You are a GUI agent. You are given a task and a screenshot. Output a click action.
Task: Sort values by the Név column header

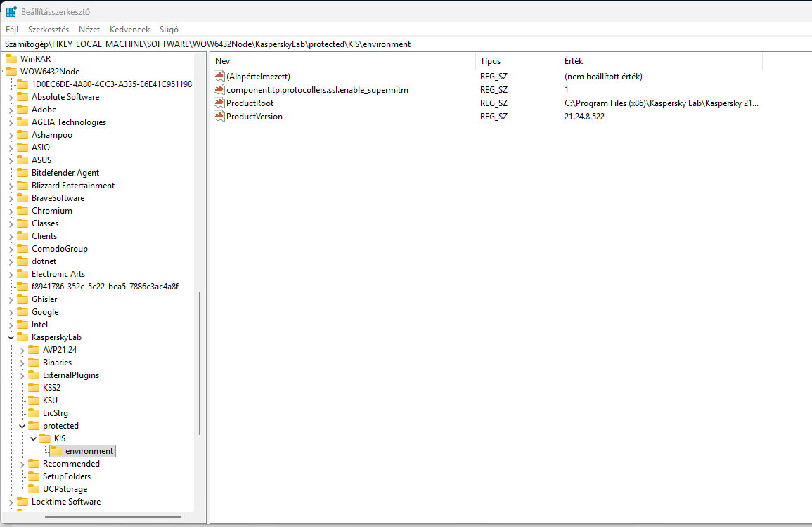[343, 61]
